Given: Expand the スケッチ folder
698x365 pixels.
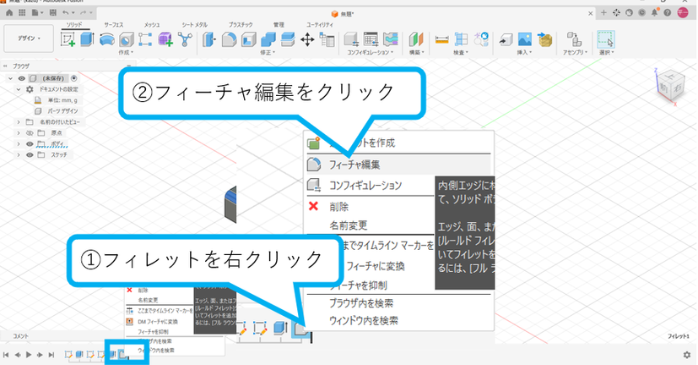Looking at the screenshot, I should (x=19, y=155).
